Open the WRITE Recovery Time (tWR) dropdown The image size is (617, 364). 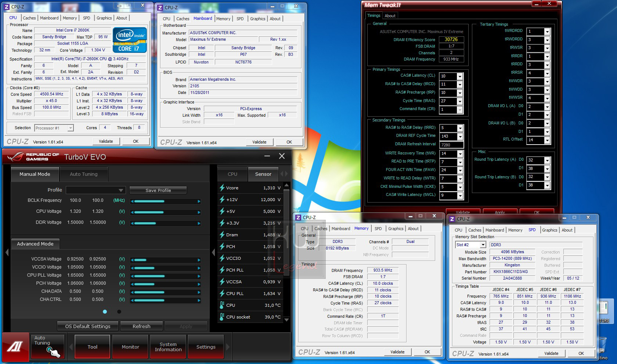pyautogui.click(x=459, y=154)
